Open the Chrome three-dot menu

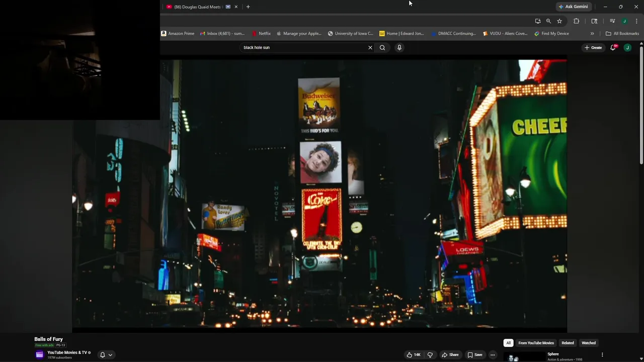[636, 21]
